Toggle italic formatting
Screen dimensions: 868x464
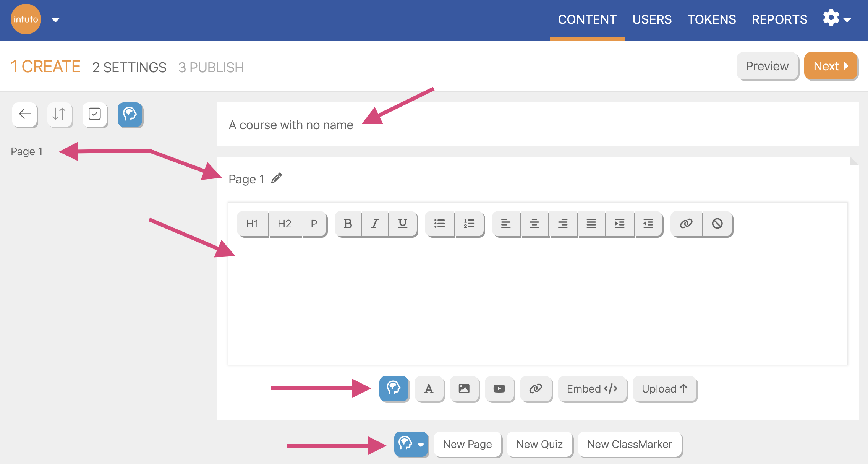coord(375,224)
